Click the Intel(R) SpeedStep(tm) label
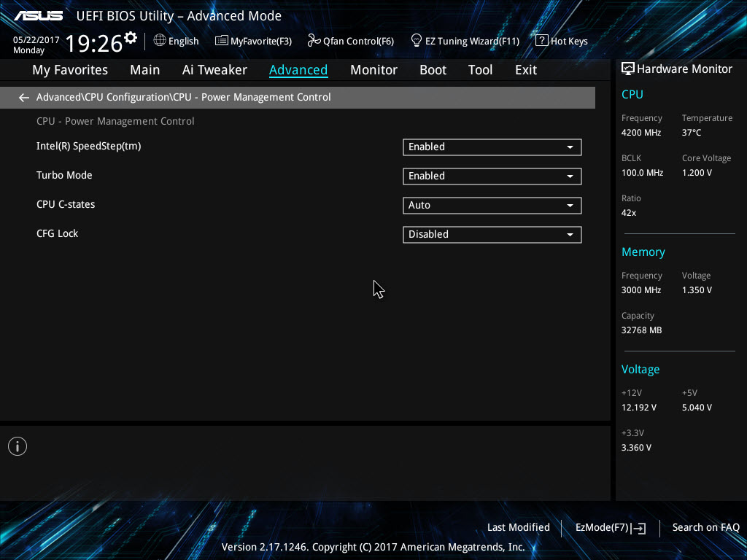 (x=88, y=146)
